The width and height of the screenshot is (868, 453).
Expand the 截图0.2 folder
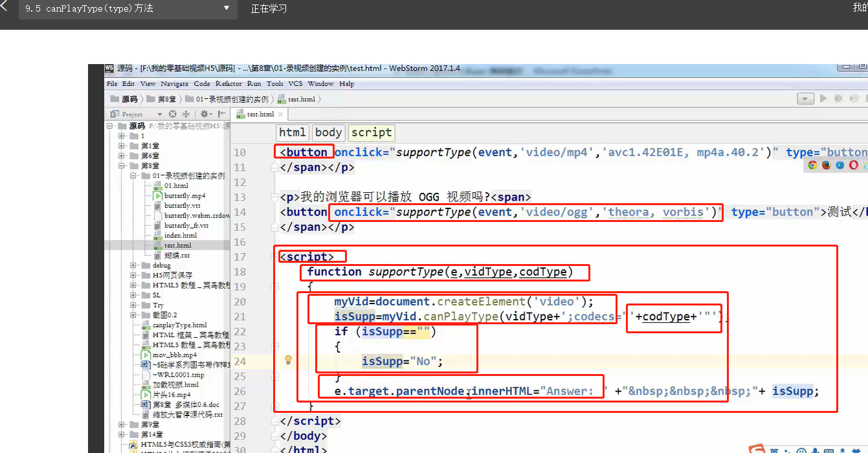point(133,315)
